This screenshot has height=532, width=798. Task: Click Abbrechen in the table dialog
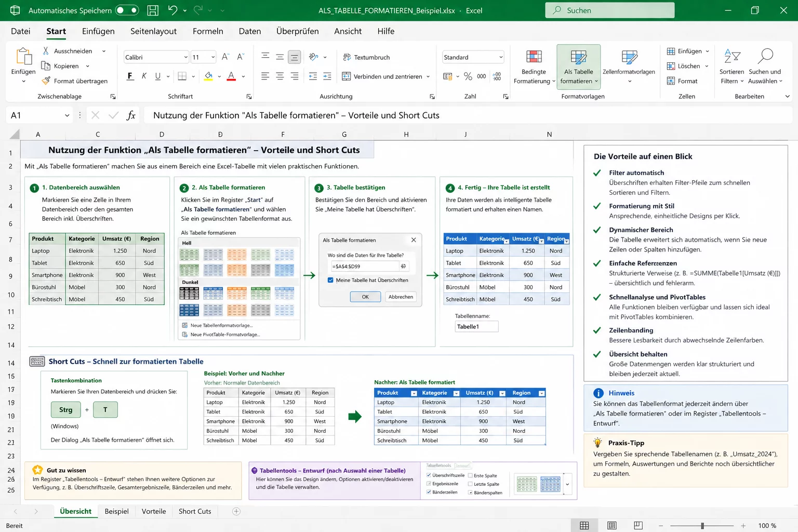(401, 297)
